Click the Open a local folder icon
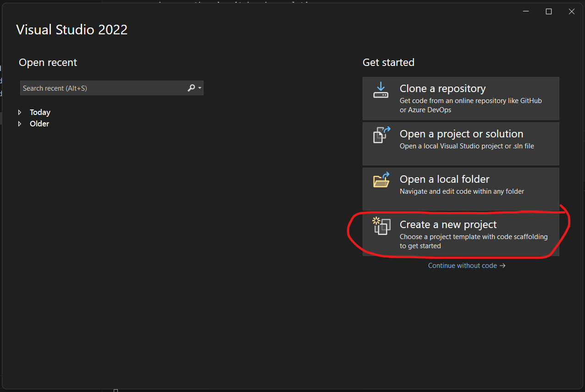This screenshot has height=392, width=585. click(381, 180)
